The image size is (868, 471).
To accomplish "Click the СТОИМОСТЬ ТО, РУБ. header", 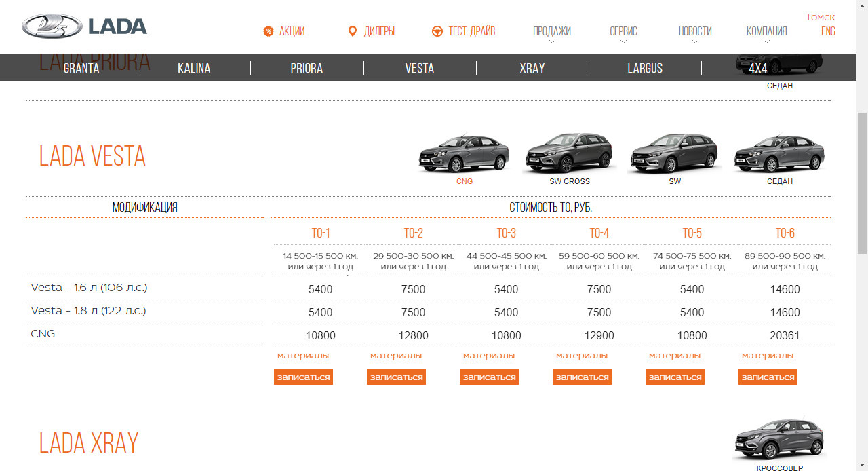I will [551, 207].
